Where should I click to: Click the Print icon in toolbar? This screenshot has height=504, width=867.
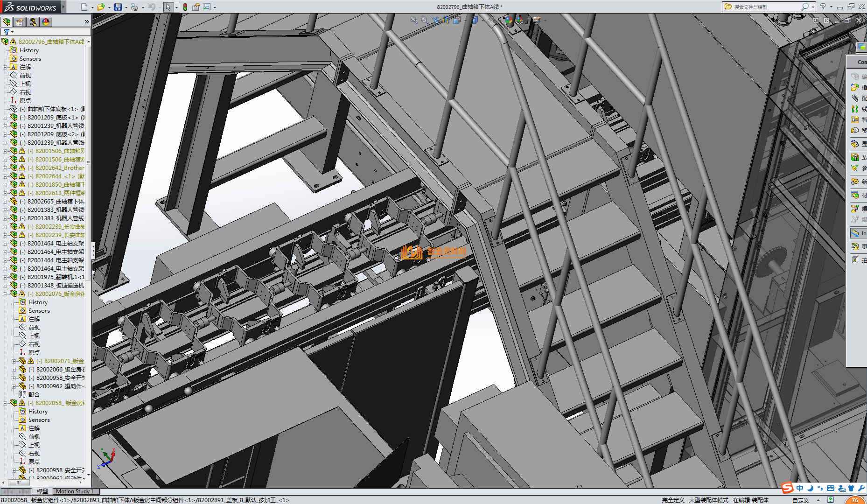point(134,7)
